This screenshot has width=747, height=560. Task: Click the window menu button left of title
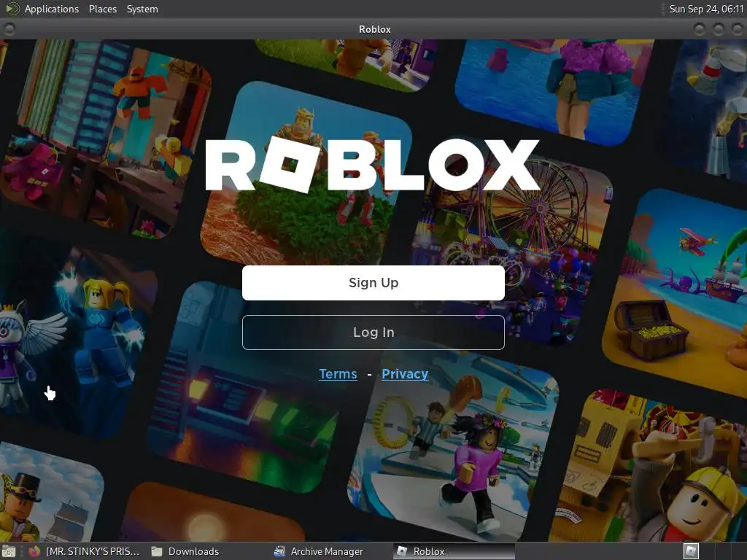(x=9, y=29)
